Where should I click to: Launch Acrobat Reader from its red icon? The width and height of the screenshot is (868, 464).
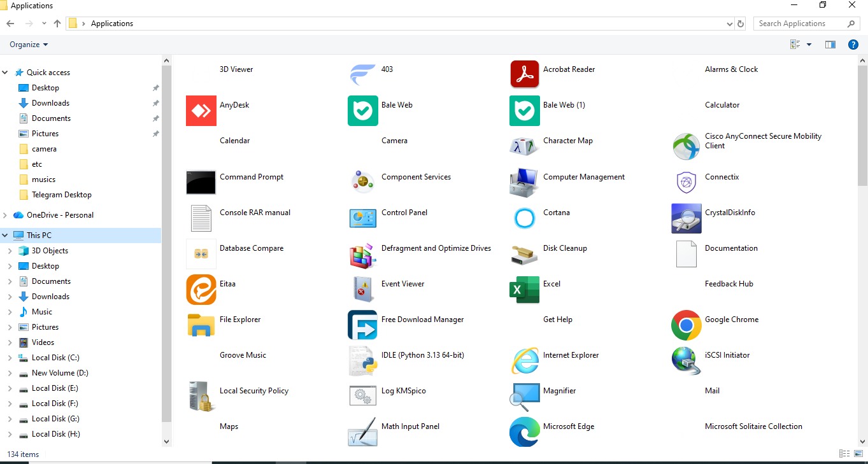point(525,74)
